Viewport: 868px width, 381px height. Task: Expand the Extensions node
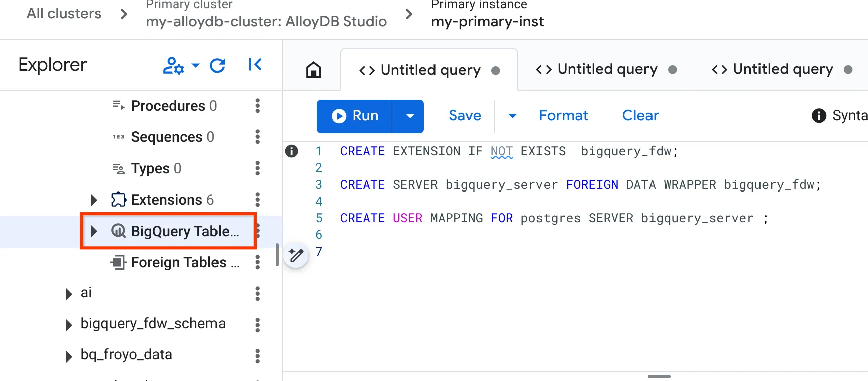(x=94, y=200)
